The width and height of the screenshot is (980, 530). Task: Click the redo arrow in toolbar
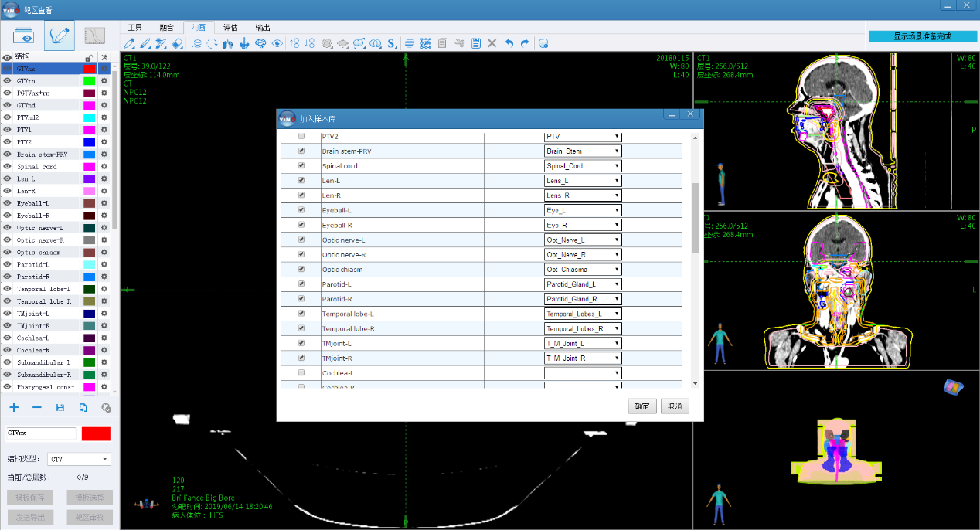click(525, 43)
